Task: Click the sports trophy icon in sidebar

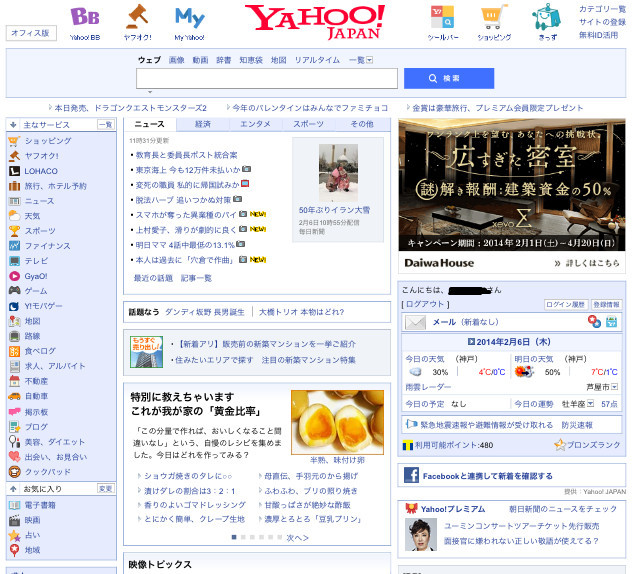Action: [x=14, y=230]
